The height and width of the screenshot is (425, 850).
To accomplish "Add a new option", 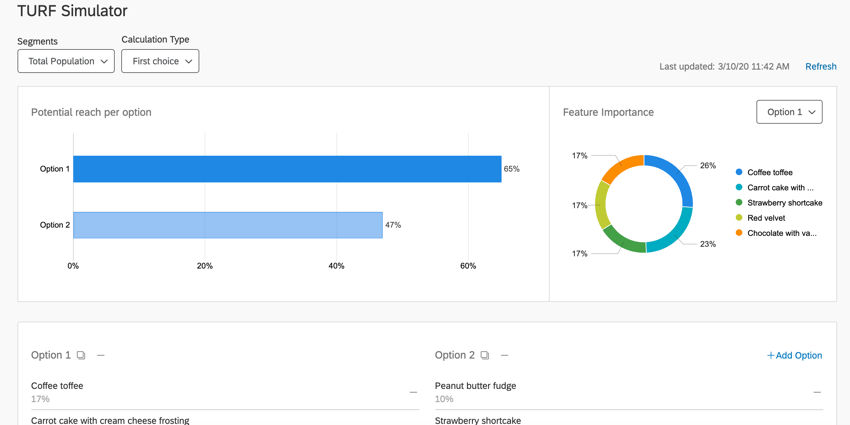I will click(x=794, y=355).
